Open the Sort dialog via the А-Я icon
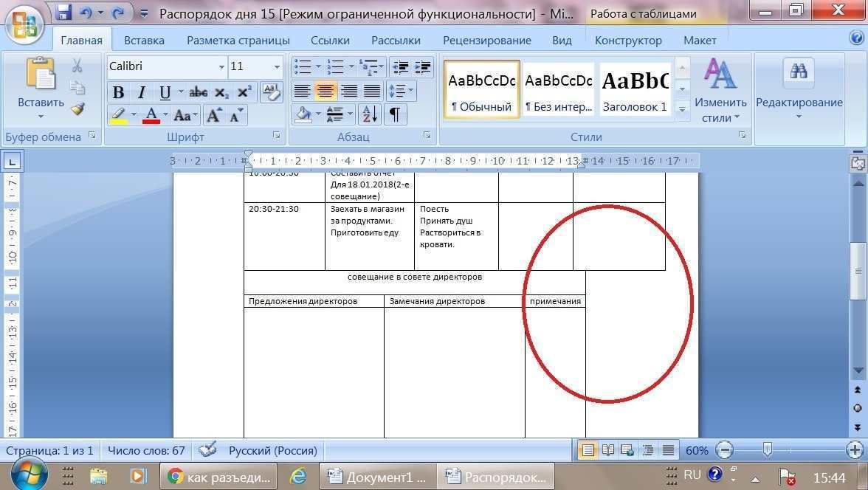868x490 pixels. pyautogui.click(x=369, y=115)
